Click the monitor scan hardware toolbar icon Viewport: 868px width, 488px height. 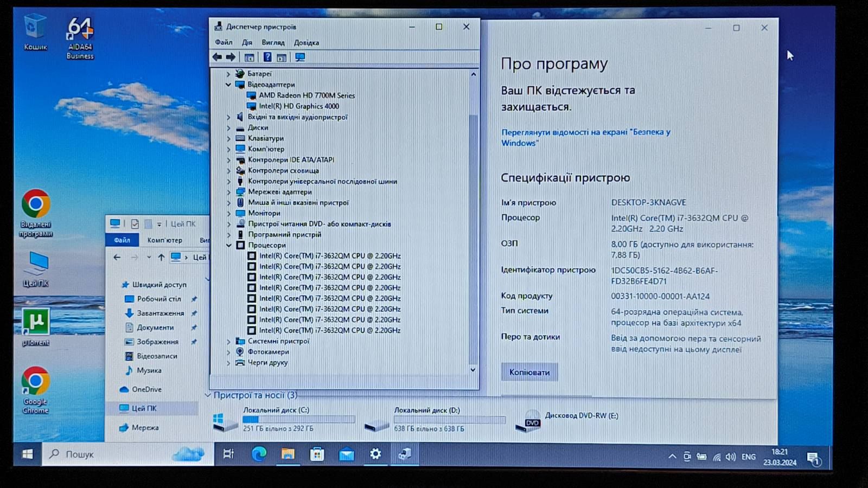click(299, 57)
